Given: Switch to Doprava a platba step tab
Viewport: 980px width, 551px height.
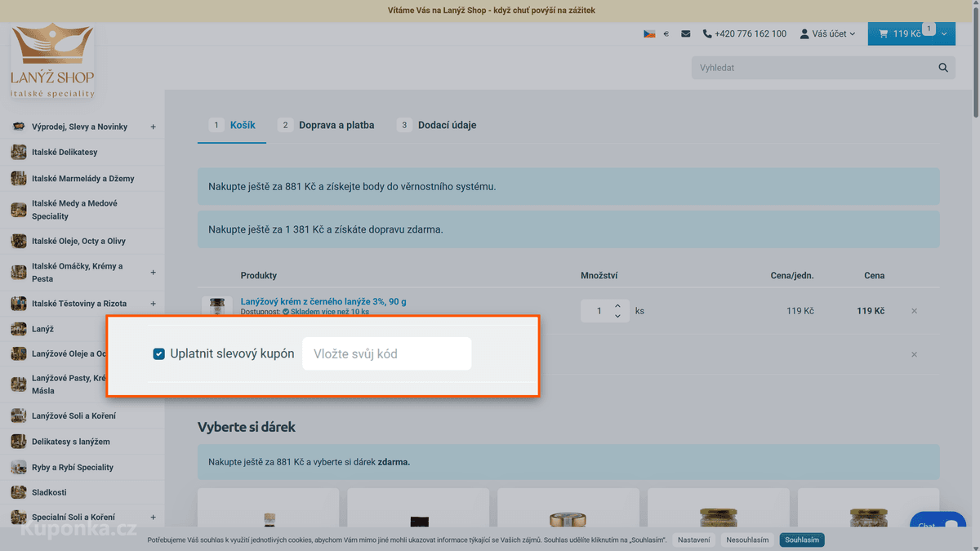Looking at the screenshot, I should coord(326,125).
